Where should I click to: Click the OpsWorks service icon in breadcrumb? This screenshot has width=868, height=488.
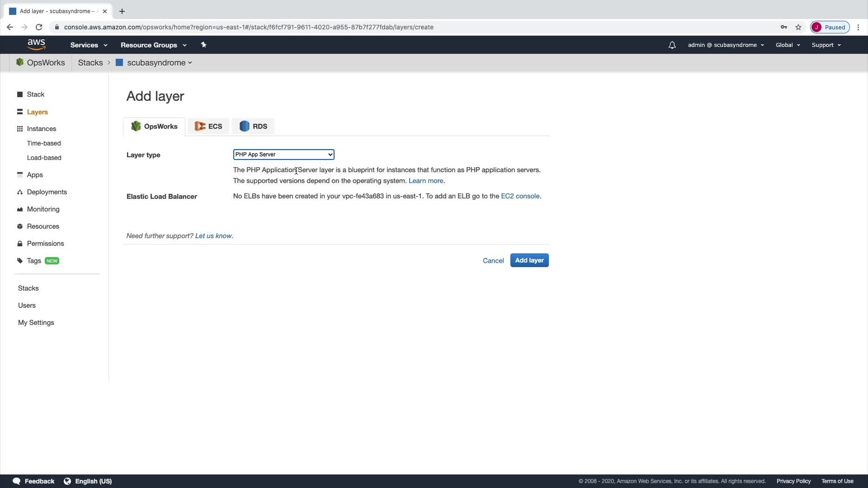tap(20, 62)
